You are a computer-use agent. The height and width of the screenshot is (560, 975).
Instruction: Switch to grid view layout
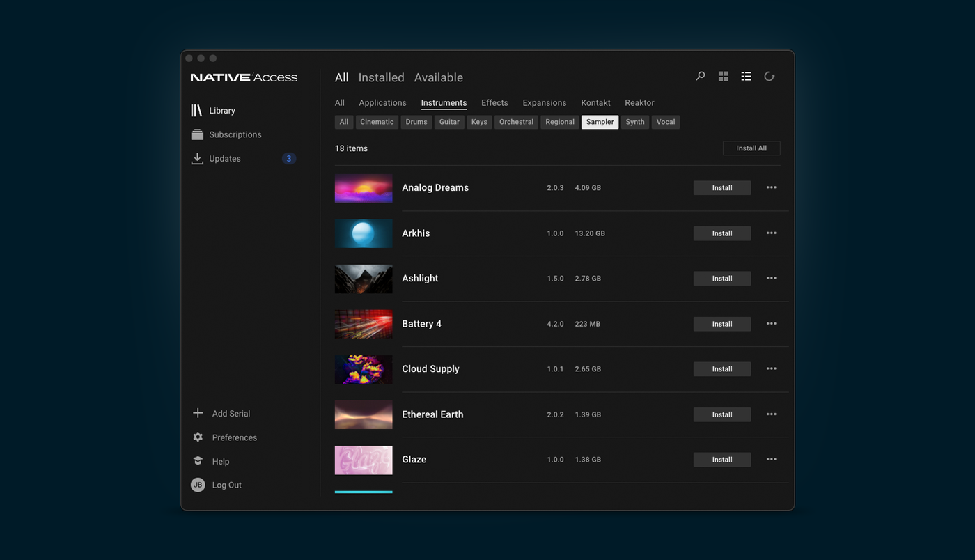click(724, 77)
